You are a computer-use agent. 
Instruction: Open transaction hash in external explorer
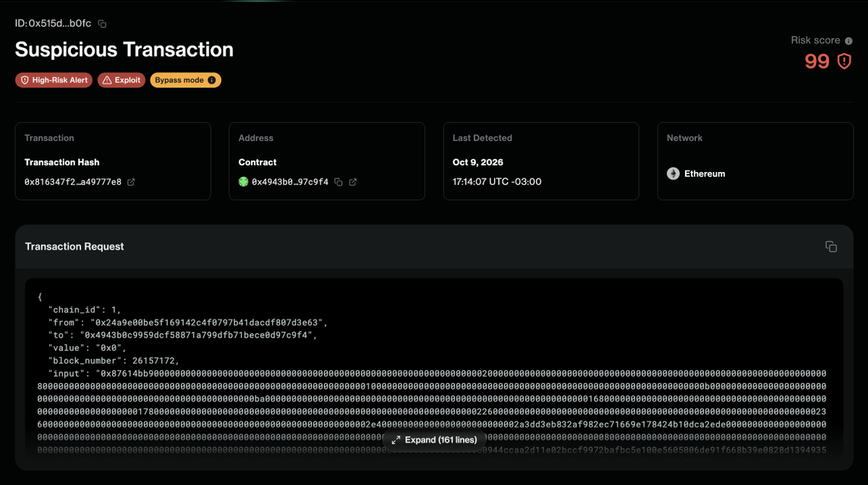click(x=131, y=182)
